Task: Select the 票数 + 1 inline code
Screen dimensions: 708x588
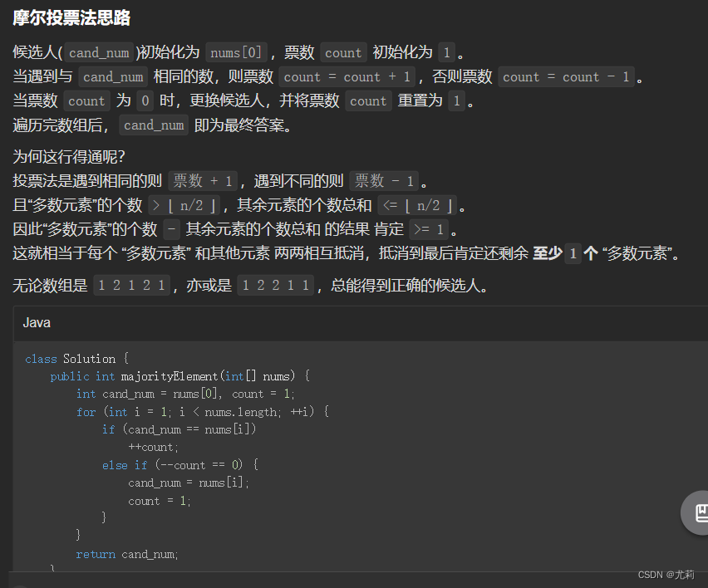Action: pyautogui.click(x=204, y=180)
